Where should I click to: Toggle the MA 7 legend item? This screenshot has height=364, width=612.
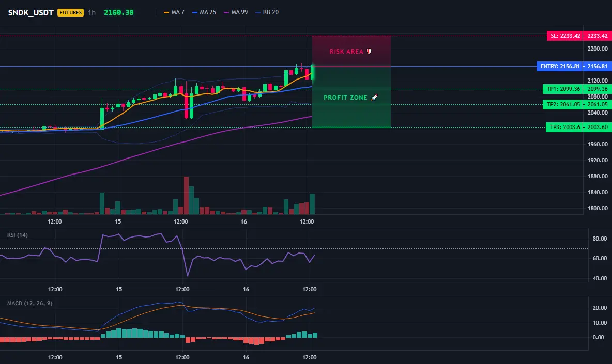click(174, 12)
